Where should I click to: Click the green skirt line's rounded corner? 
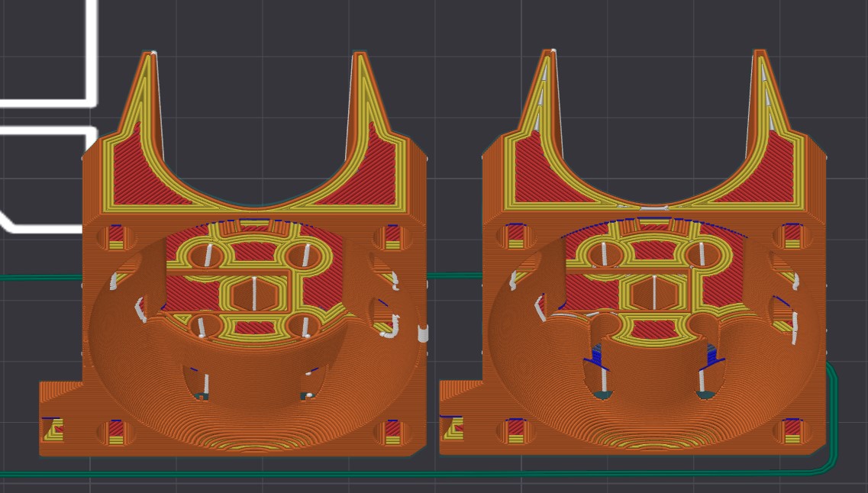[830, 466]
